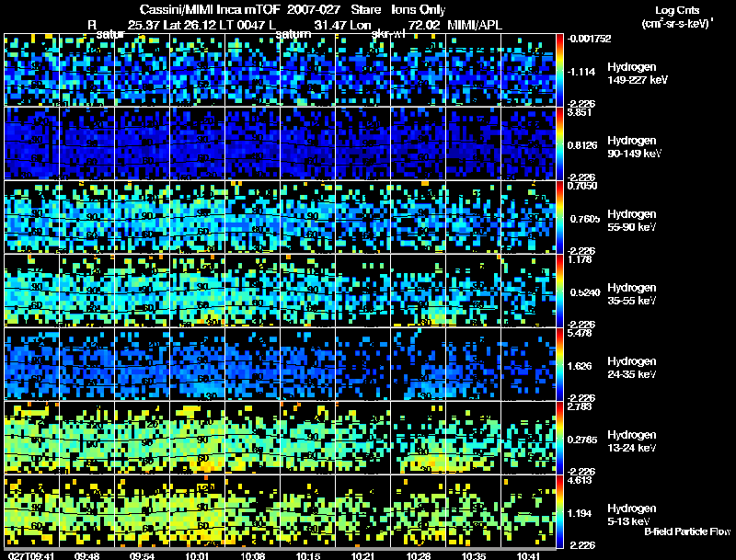Click the 2.783 color scale value

click(580, 406)
